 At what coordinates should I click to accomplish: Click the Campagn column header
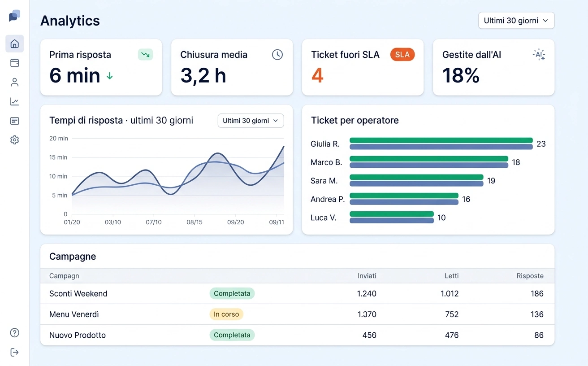[64, 276]
